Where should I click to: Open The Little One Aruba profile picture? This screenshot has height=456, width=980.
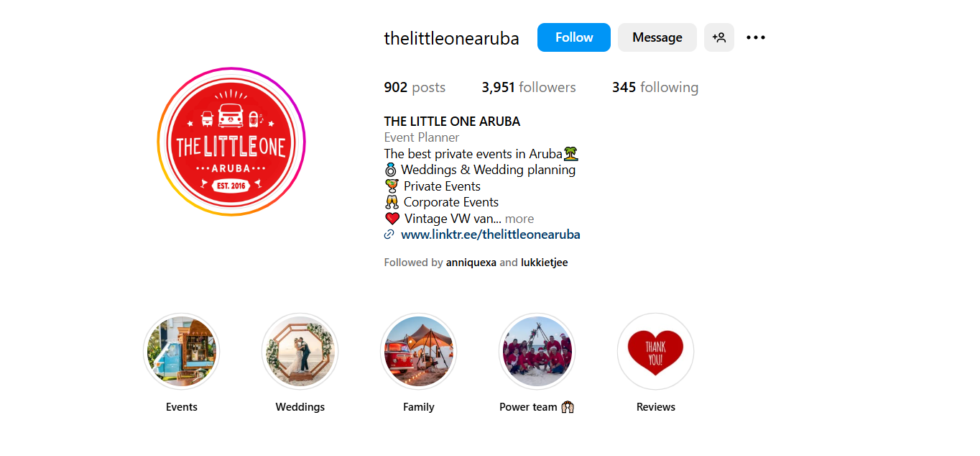point(231,142)
